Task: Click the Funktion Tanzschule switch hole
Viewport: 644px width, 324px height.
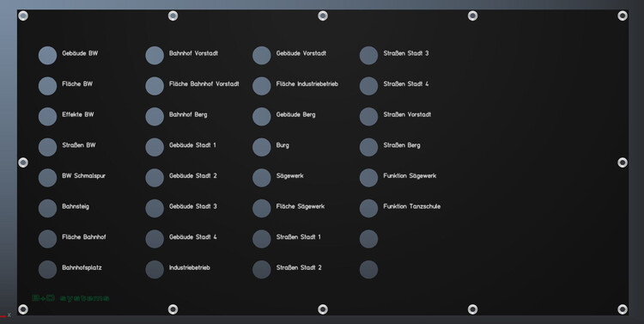Action: (x=369, y=209)
